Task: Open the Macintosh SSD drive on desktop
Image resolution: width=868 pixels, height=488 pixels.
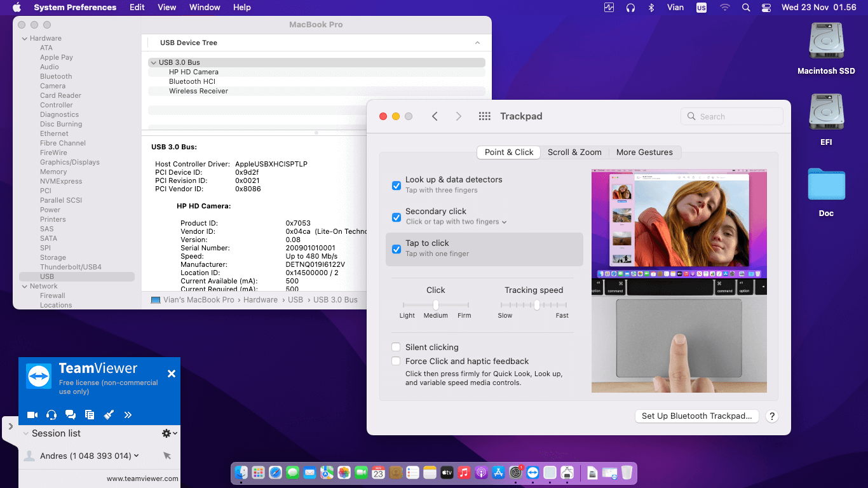Action: (826, 42)
